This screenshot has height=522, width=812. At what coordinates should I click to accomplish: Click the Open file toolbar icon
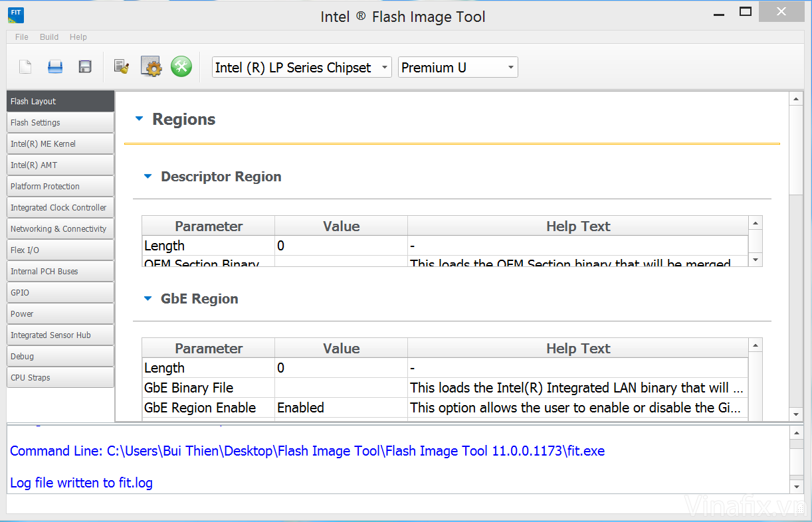[x=55, y=66]
